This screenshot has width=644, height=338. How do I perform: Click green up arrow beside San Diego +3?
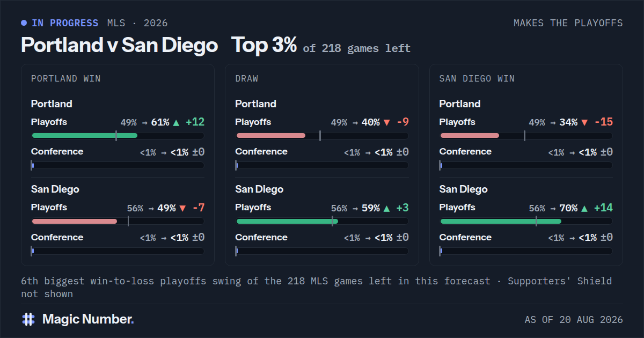pos(386,208)
